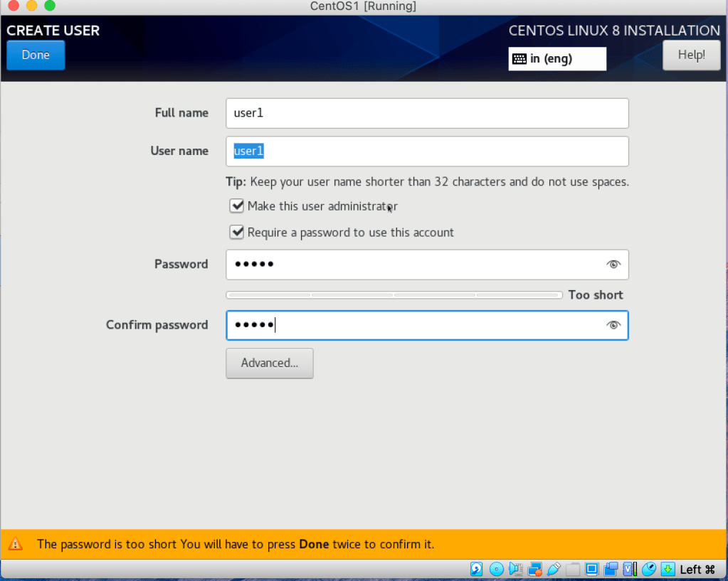The height and width of the screenshot is (581, 728).
Task: Click the mouse integration status icon
Action: point(648,569)
